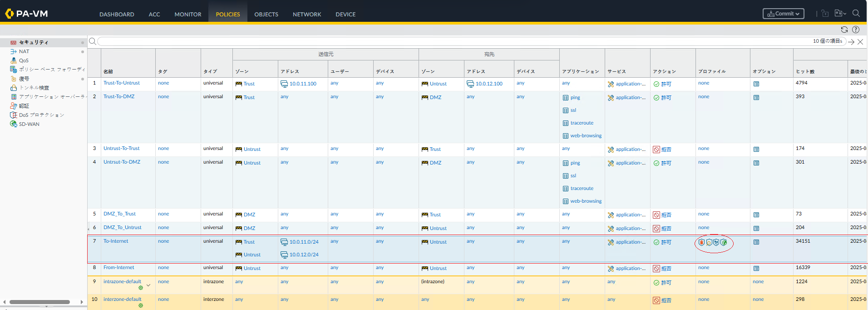
Task: Clear the filter with X icon
Action: (860, 42)
